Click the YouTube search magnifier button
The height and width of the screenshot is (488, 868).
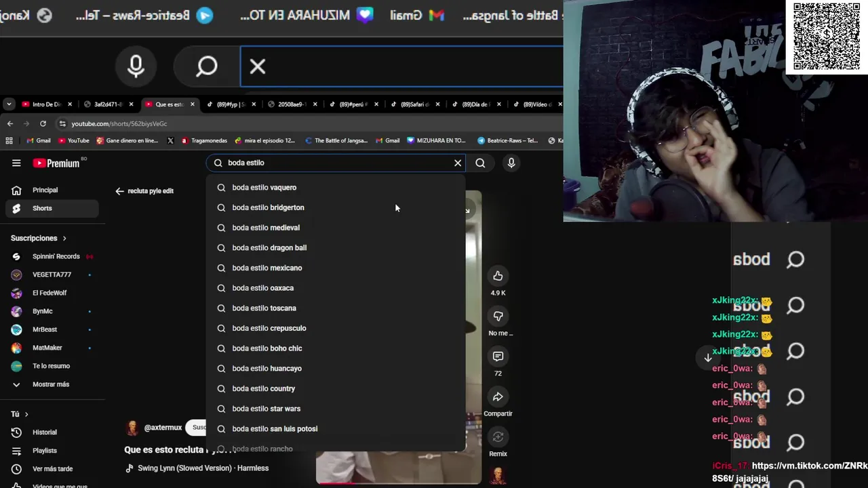[480, 163]
